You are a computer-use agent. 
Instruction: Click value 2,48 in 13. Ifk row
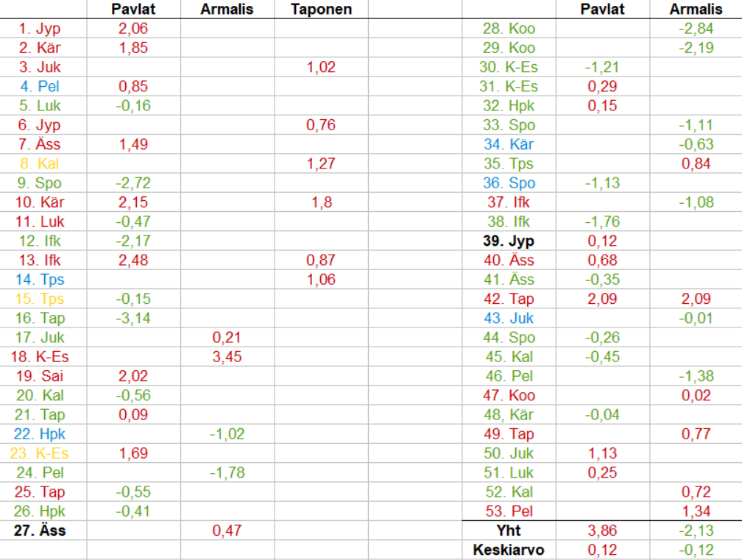click(x=132, y=260)
